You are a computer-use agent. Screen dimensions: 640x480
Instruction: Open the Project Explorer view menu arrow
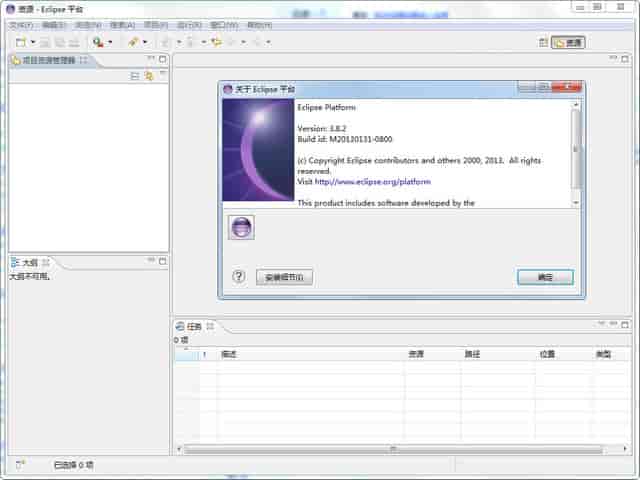tap(162, 74)
